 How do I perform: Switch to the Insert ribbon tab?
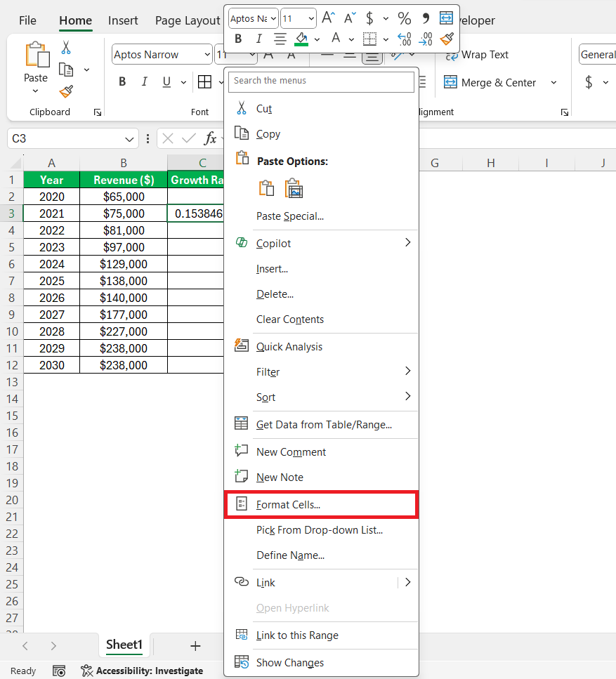pyautogui.click(x=123, y=20)
